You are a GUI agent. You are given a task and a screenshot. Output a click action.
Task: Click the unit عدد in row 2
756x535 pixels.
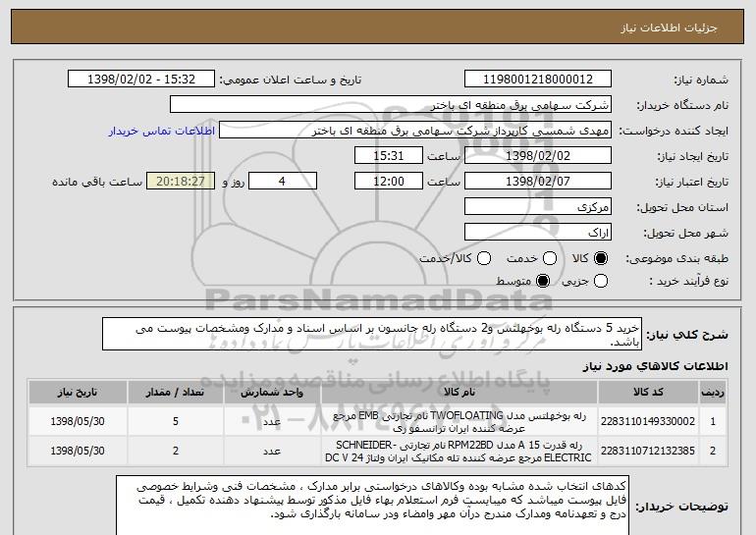pyautogui.click(x=272, y=452)
